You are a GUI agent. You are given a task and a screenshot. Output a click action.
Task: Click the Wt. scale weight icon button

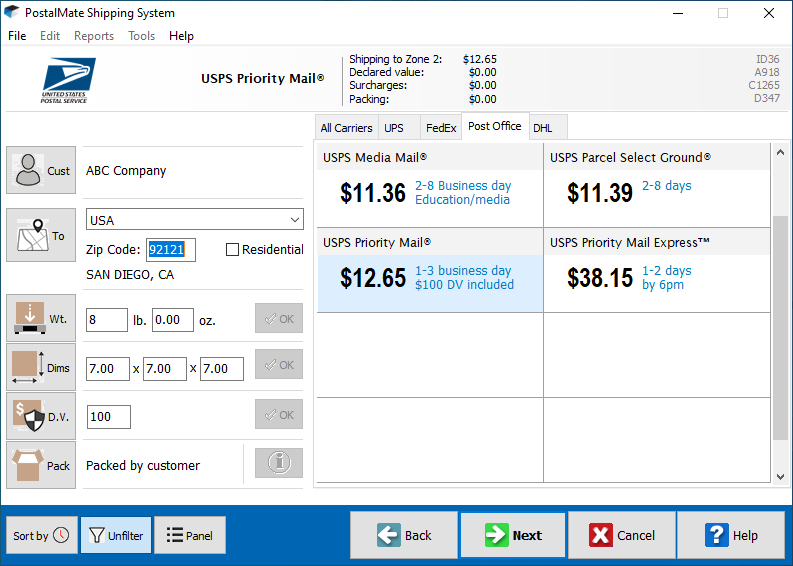coord(41,318)
